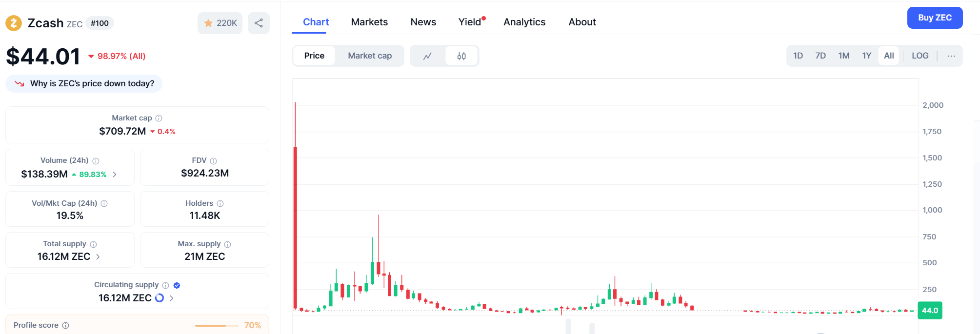Set chart range to 7D
980x334 pixels.
pos(820,56)
